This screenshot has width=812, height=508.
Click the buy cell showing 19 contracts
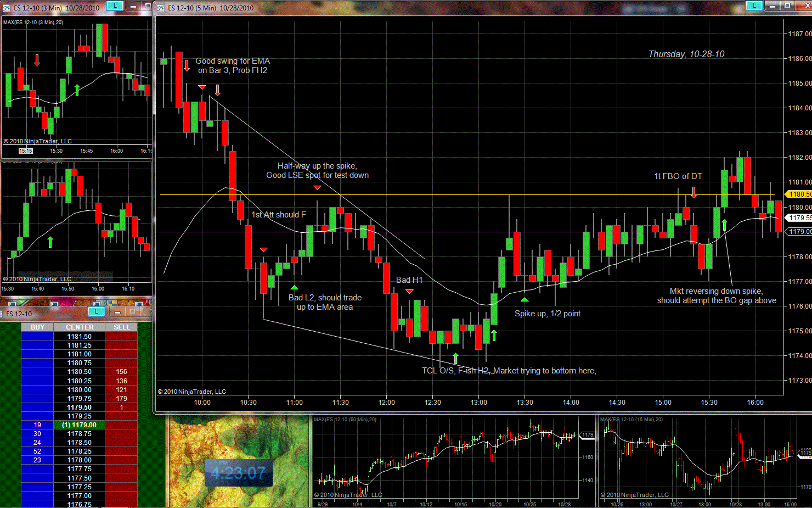[x=37, y=425]
